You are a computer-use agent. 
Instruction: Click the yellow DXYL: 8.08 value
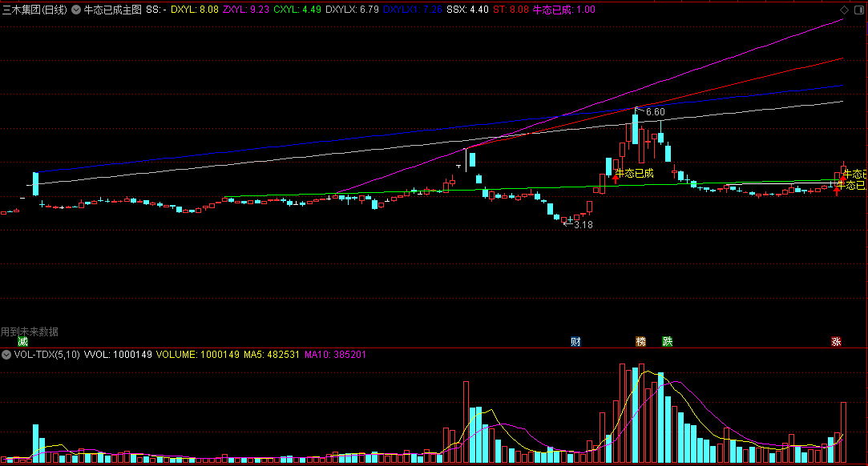pyautogui.click(x=194, y=10)
